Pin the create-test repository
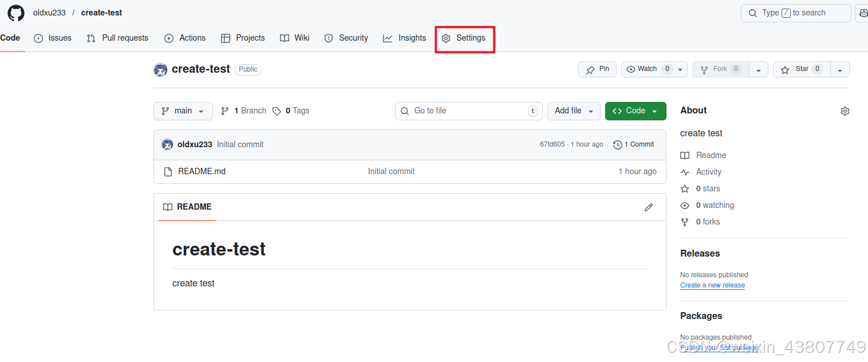 point(597,69)
